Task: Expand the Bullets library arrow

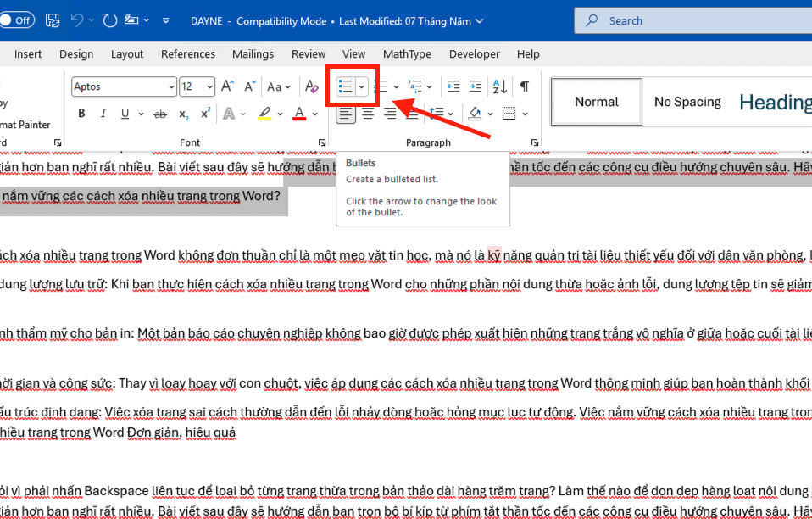Action: point(361,87)
